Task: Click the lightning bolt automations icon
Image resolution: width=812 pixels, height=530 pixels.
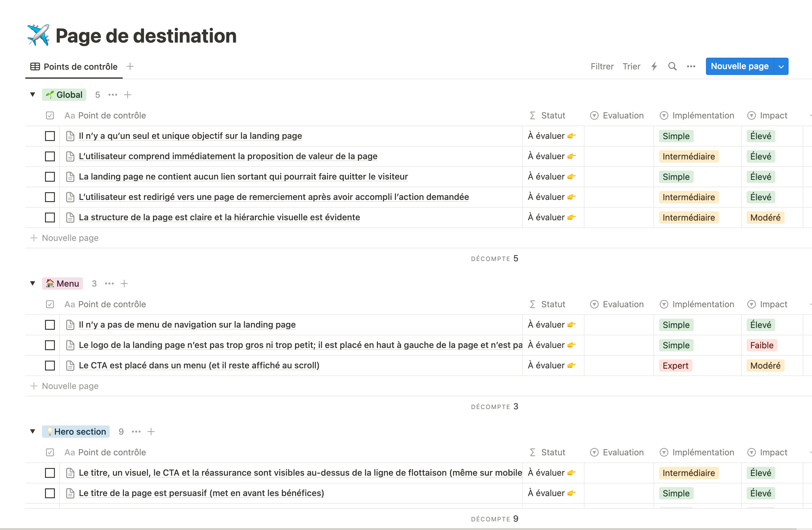Action: click(x=654, y=66)
